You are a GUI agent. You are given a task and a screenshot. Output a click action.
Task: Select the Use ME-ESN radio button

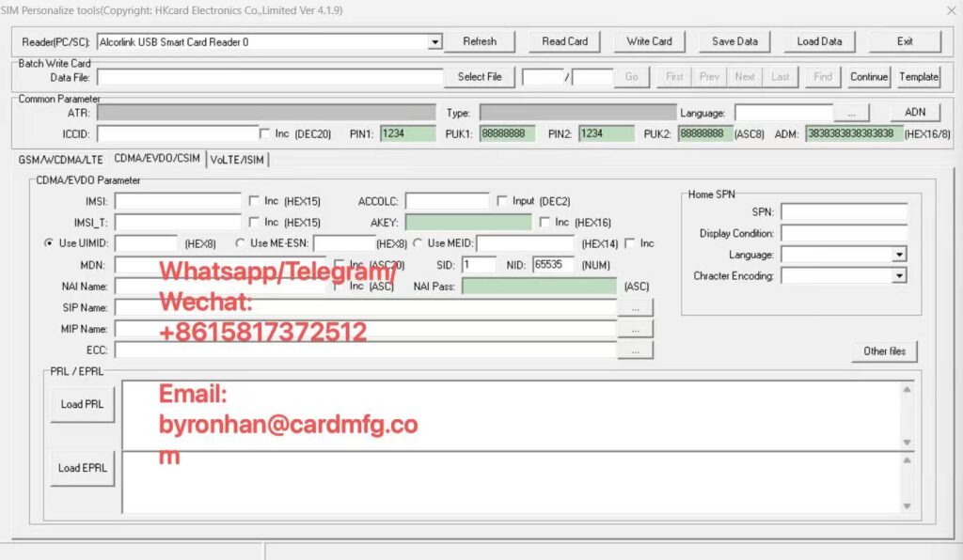[x=240, y=243]
